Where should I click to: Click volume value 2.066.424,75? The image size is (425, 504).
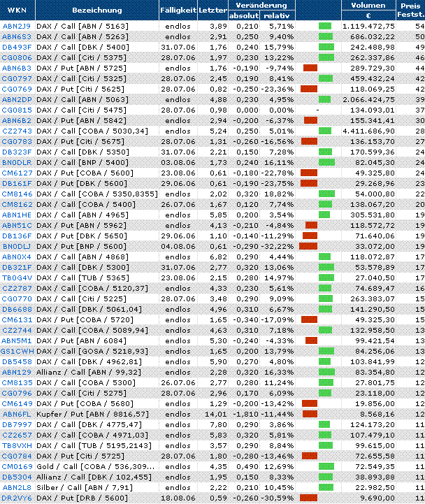pyautogui.click(x=369, y=100)
